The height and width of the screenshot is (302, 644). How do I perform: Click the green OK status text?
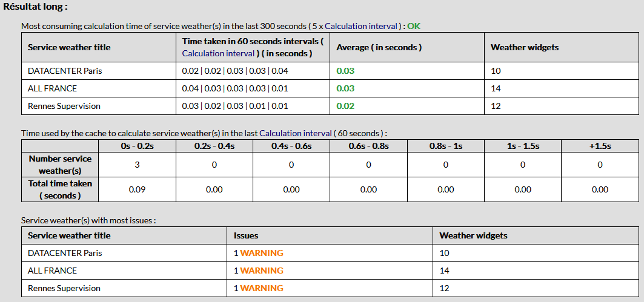pyautogui.click(x=413, y=26)
